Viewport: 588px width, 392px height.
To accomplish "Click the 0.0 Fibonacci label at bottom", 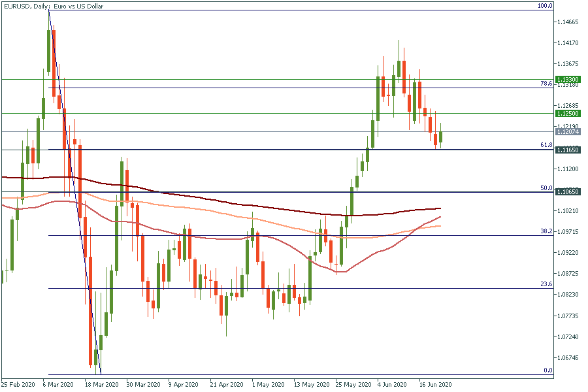I will 548,370.
